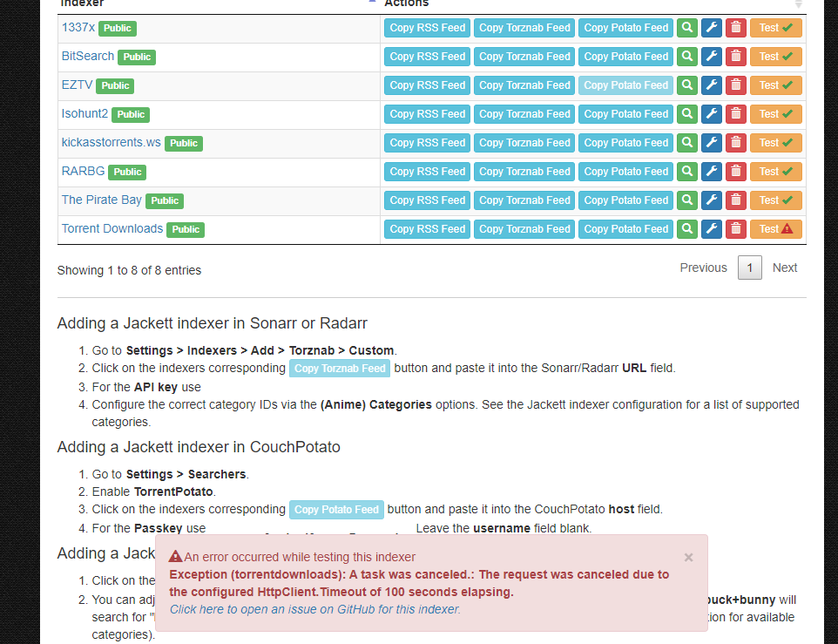Copy Potato Feed for EZTV
This screenshot has height=644, width=838.
[625, 85]
